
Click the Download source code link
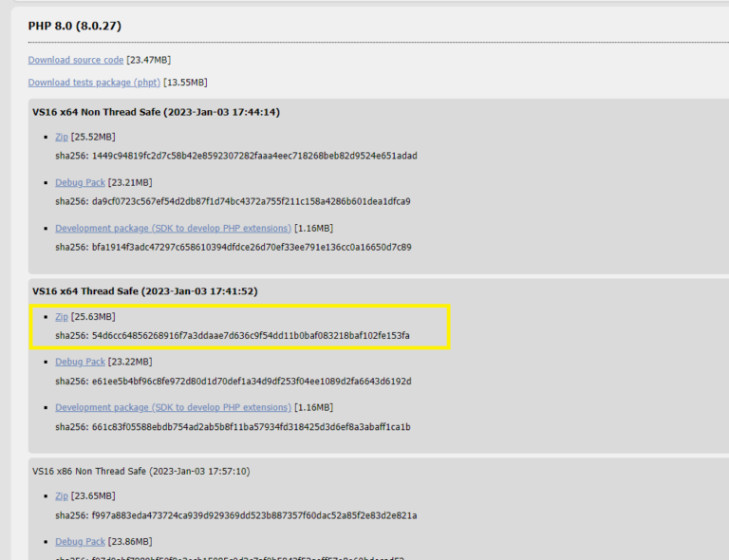pos(75,60)
